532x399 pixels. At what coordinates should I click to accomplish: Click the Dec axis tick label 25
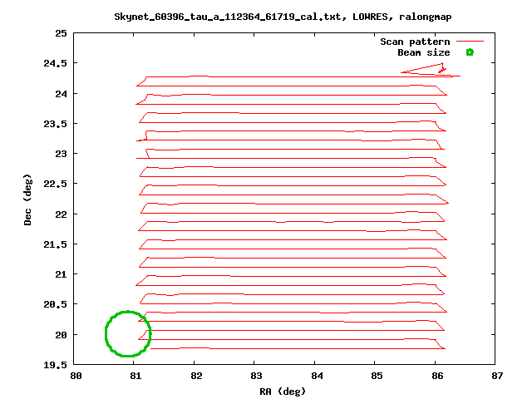(x=61, y=33)
